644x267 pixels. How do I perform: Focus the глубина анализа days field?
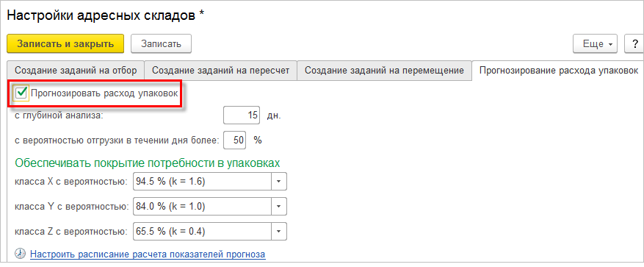[242, 115]
